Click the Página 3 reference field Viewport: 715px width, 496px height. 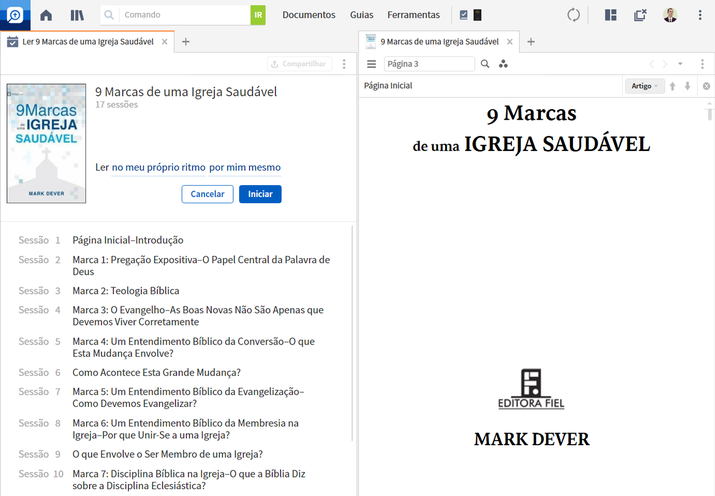point(429,64)
